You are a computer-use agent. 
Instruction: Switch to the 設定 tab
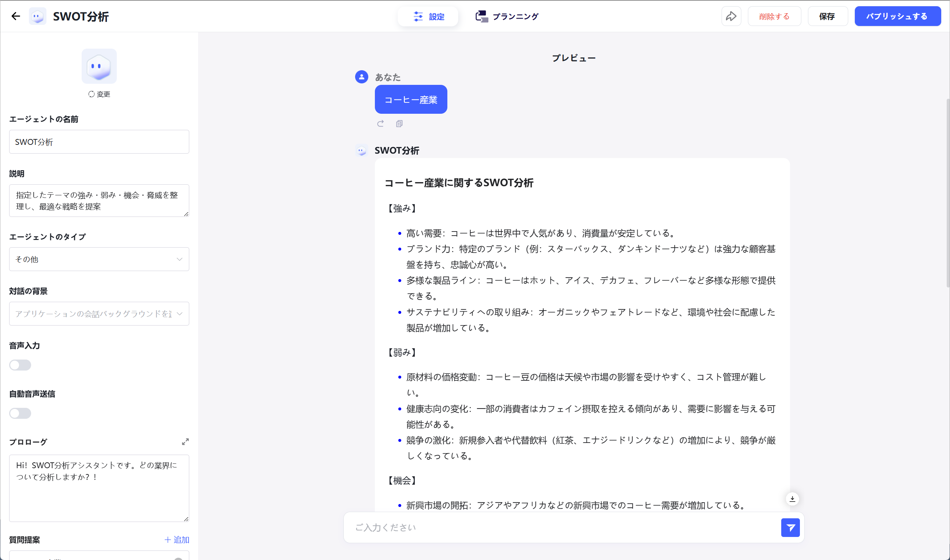click(x=428, y=16)
